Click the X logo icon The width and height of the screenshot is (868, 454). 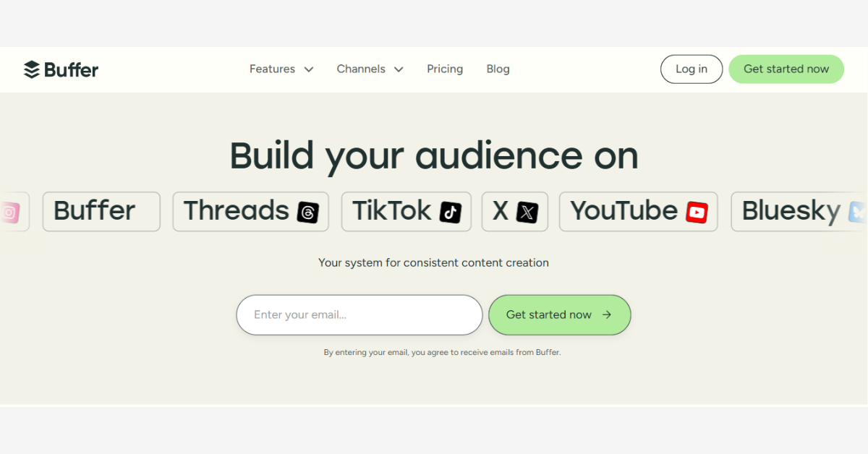click(527, 212)
